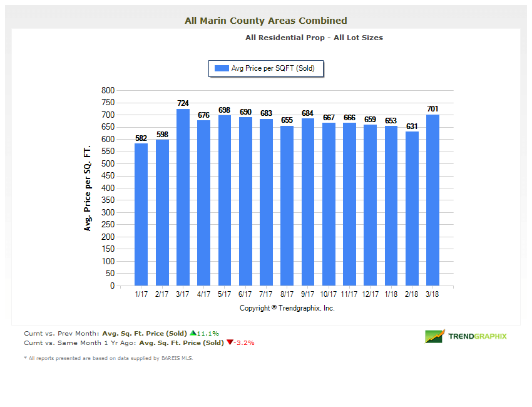This screenshot has width=532, height=407.
Task: Click the -3.2% year change value
Action: [245, 343]
